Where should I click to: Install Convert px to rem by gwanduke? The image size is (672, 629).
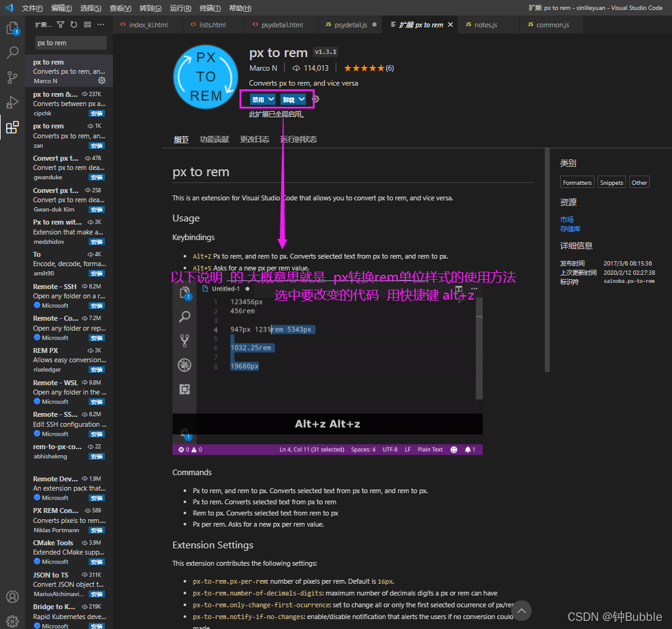click(97, 177)
